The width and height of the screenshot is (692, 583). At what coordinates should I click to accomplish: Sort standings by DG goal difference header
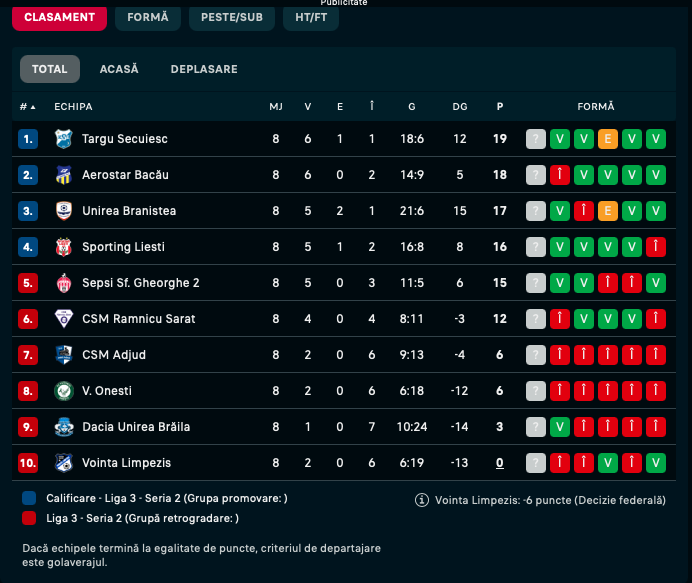pyautogui.click(x=460, y=106)
